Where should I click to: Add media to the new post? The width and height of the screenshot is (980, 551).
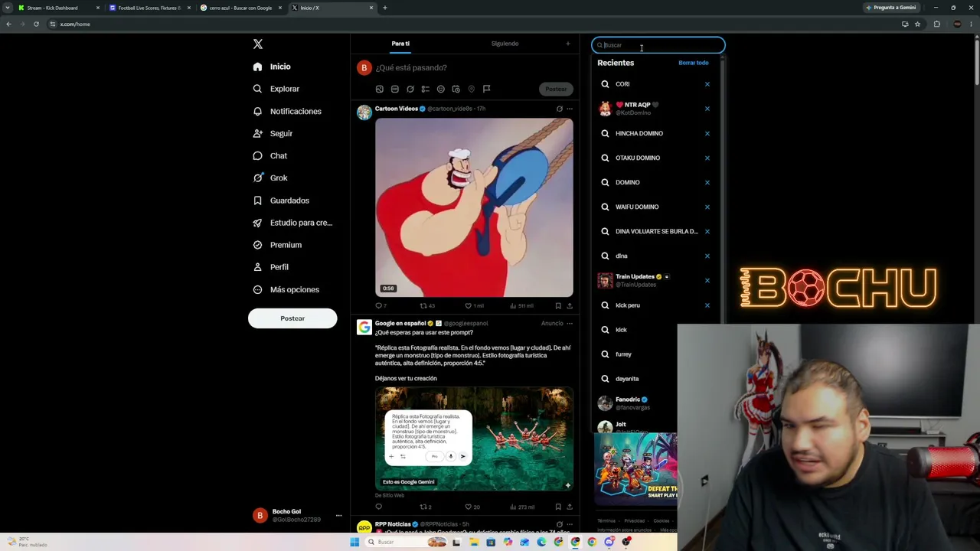click(380, 89)
